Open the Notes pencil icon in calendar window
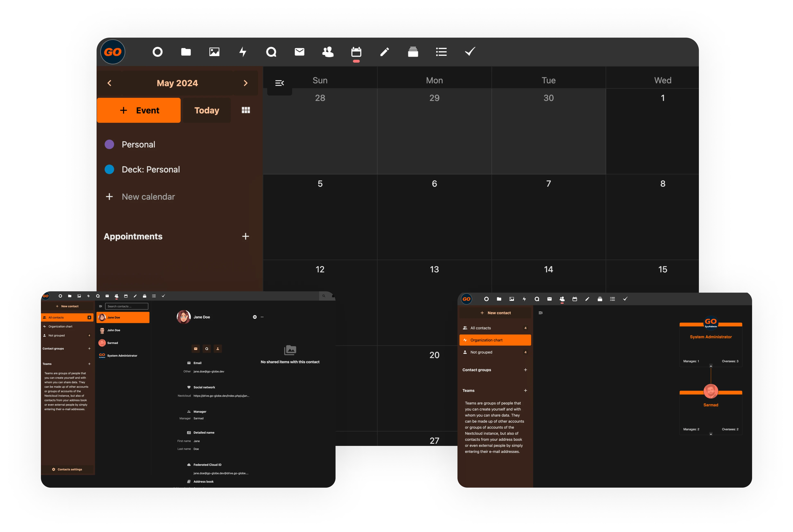Image resolution: width=793 pixels, height=532 pixels. (x=384, y=52)
